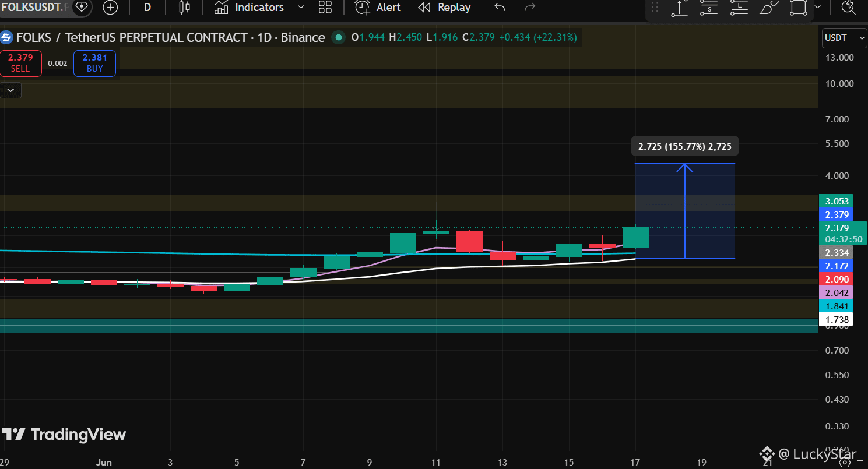Click the TradingView logo
The image size is (868, 469).
pos(64,435)
